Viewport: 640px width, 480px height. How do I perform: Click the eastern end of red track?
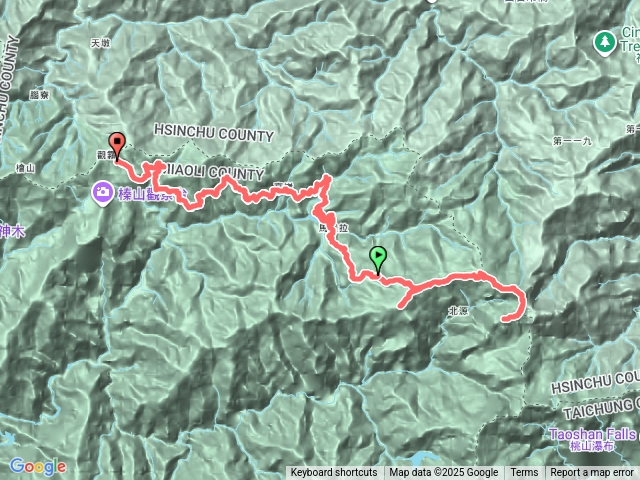pyautogui.click(x=507, y=318)
